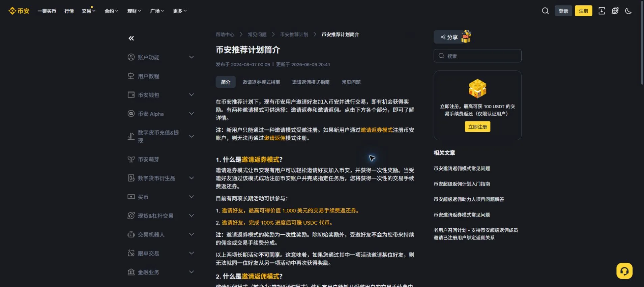Open the 广场 dropdown menu
Viewport: 644px width, 287px height.
pyautogui.click(x=157, y=11)
